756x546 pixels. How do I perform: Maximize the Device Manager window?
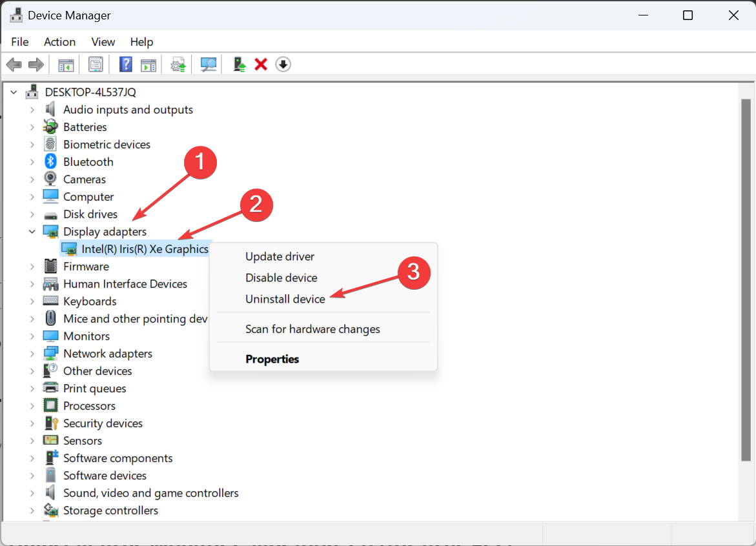(688, 15)
